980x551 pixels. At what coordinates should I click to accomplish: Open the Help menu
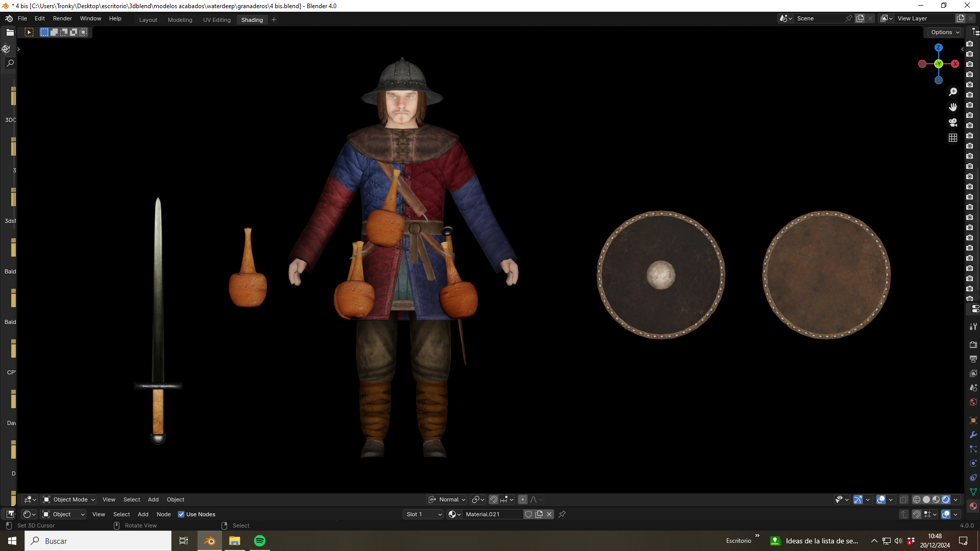[115, 18]
